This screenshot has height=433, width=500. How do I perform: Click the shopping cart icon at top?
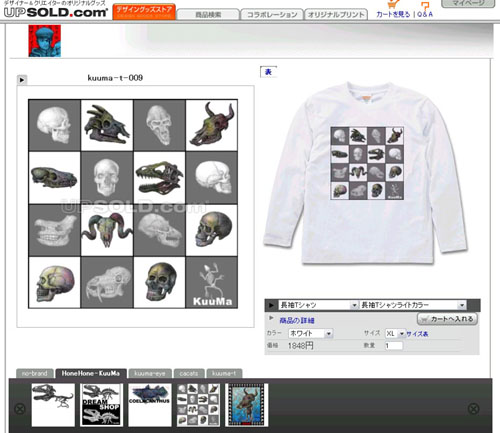tap(394, 5)
